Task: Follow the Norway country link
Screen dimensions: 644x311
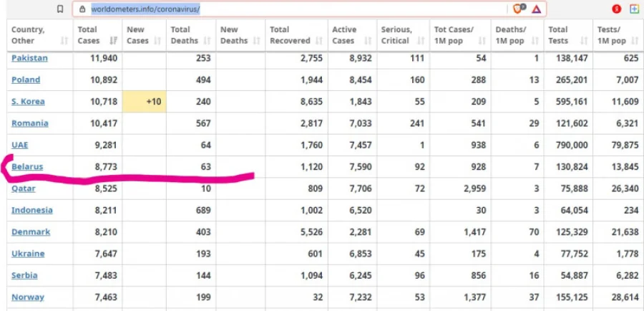Action: tap(28, 297)
